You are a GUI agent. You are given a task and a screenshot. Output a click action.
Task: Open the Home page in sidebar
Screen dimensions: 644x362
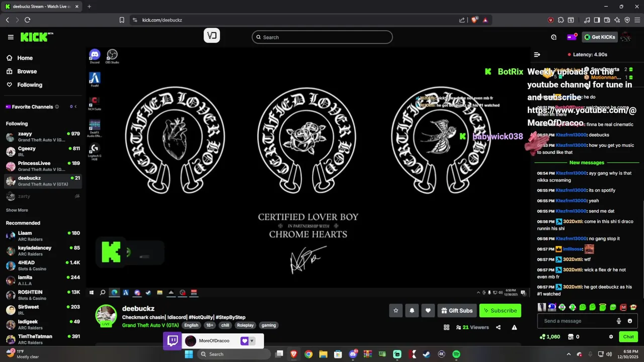pyautogui.click(x=24, y=58)
